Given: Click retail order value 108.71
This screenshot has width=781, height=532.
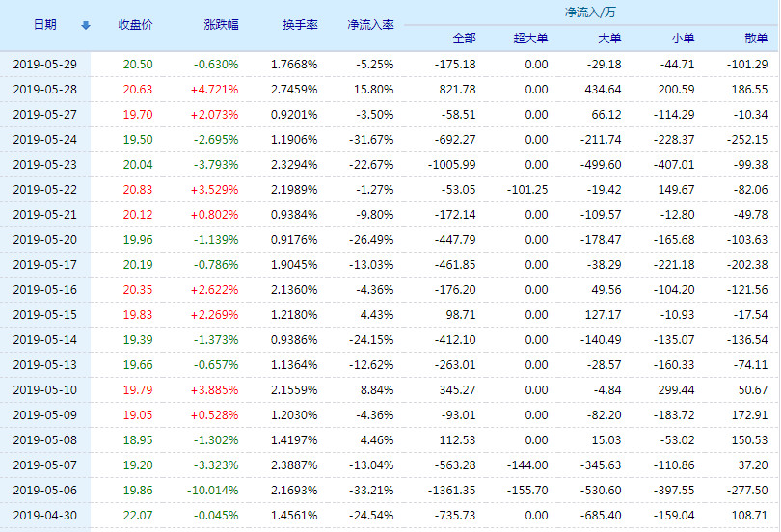Looking at the screenshot, I should 749,515.
